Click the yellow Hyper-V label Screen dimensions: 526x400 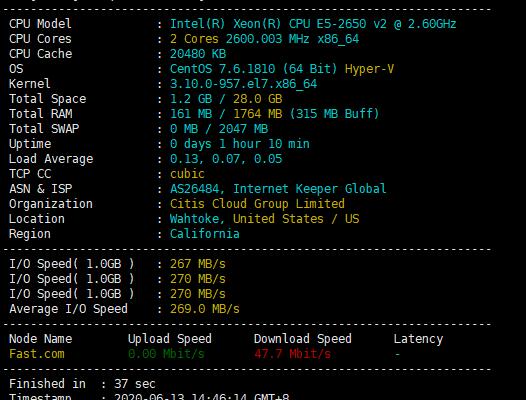coord(369,69)
